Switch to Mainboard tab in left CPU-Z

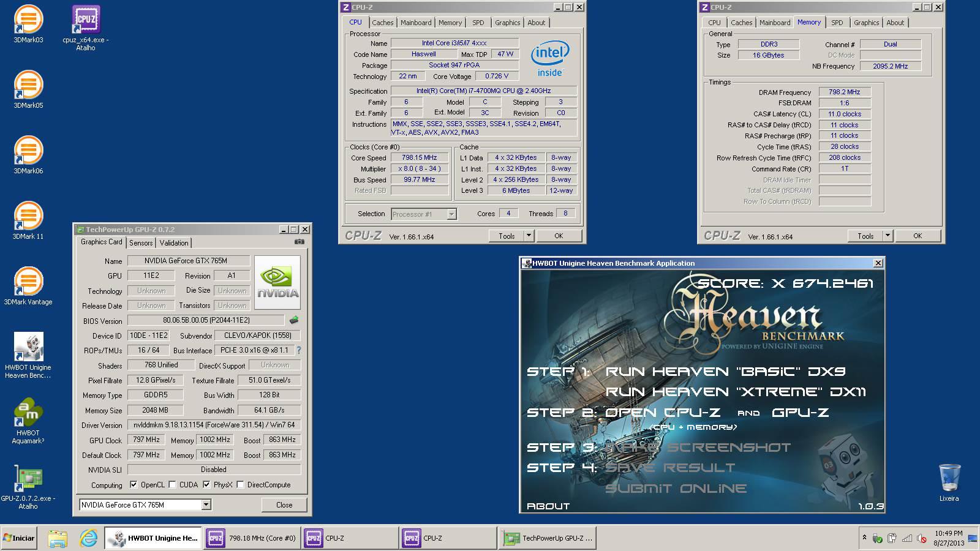click(416, 23)
